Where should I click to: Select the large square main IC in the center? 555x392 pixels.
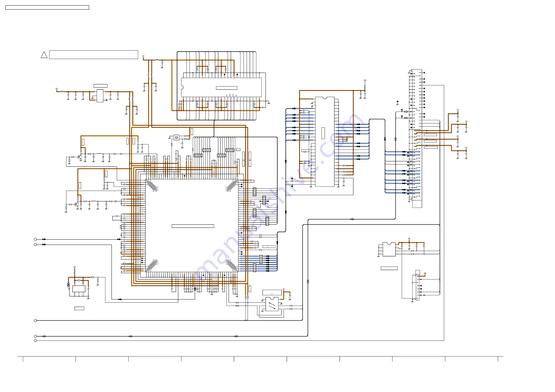192,226
